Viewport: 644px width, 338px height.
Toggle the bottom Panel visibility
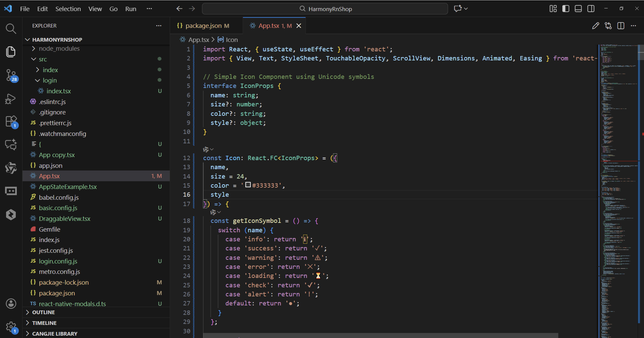tap(578, 9)
